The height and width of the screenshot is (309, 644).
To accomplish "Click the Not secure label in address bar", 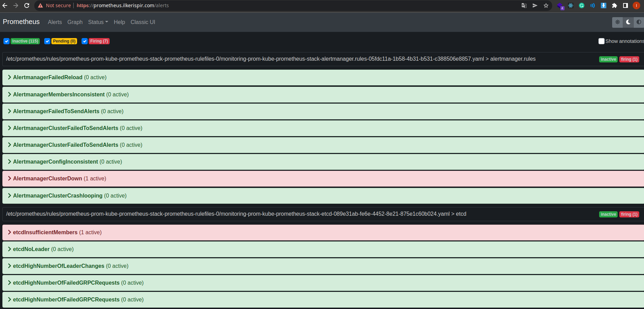I will [58, 5].
